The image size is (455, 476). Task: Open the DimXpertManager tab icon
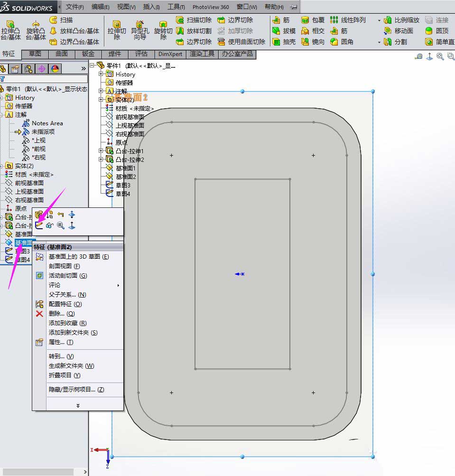tap(42, 69)
